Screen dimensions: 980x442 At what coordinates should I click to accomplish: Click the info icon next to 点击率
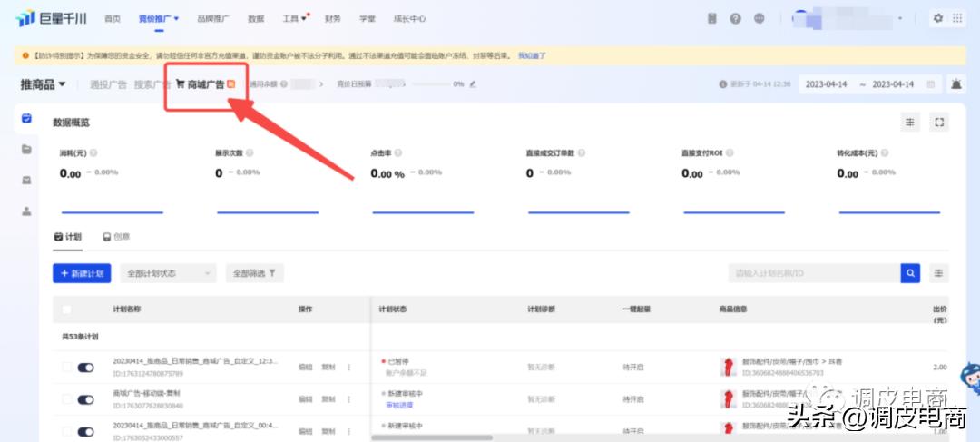point(398,153)
